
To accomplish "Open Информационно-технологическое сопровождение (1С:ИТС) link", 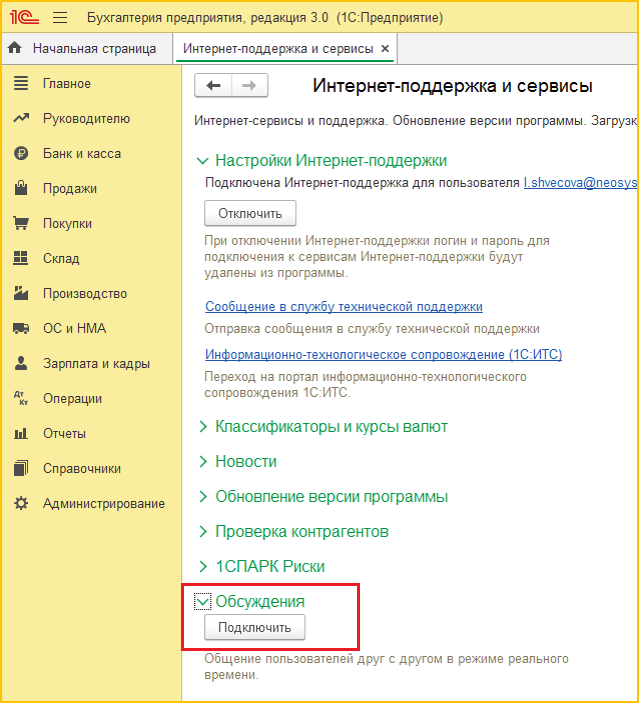I will (383, 355).
